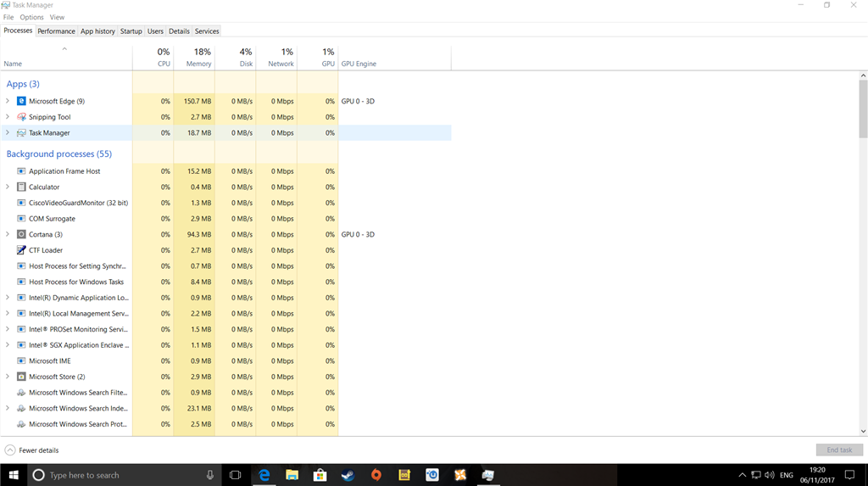Open the Details tab

[179, 31]
